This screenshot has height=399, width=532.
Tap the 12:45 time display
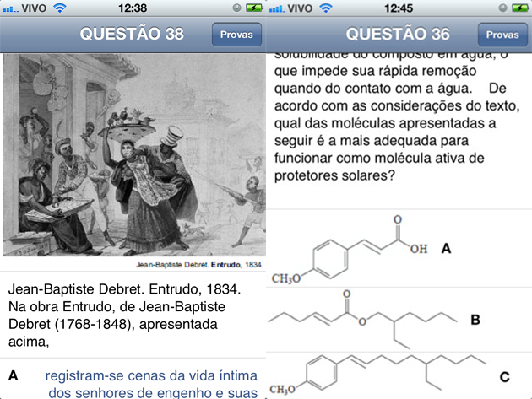pyautogui.click(x=399, y=8)
